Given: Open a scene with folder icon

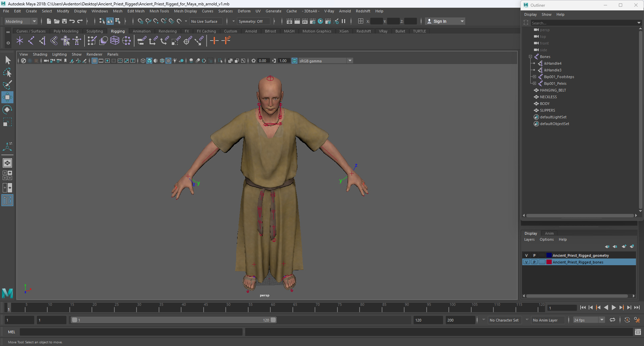Looking at the screenshot, I should (x=57, y=21).
